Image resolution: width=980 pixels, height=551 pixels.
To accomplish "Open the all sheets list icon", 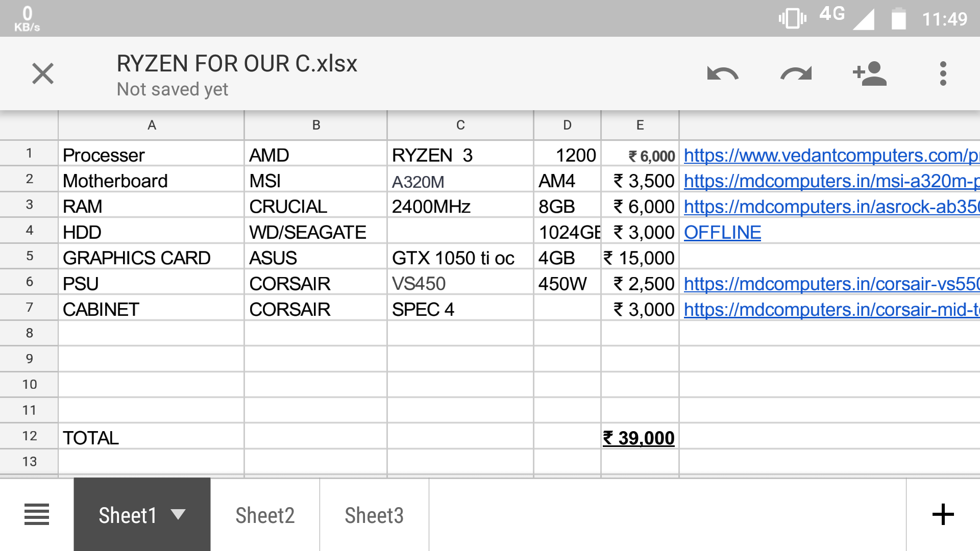I will click(x=37, y=514).
